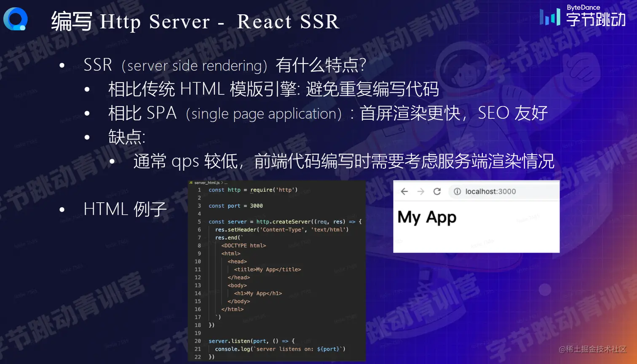Reload the localhost:3000 page
Image resolution: width=637 pixels, height=364 pixels.
pyautogui.click(x=437, y=192)
